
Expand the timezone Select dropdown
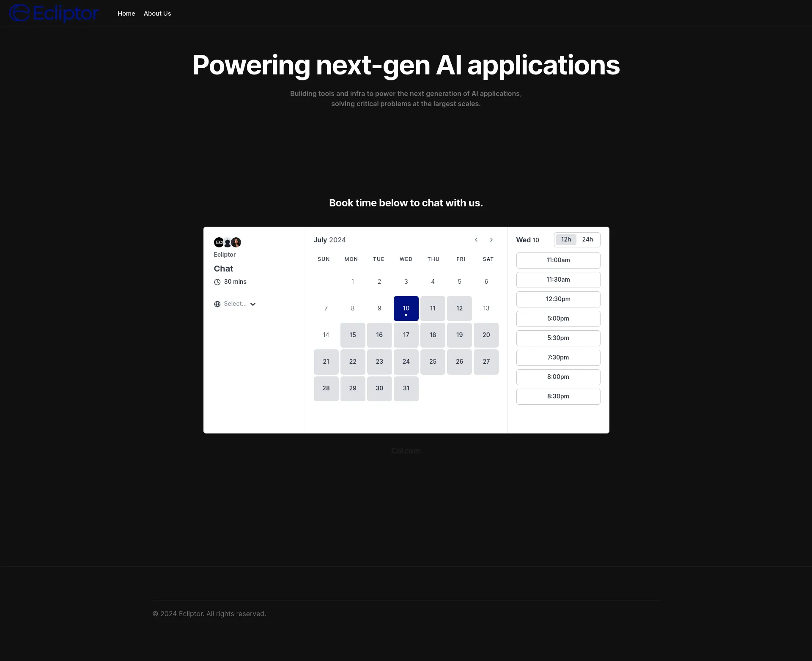click(x=235, y=304)
